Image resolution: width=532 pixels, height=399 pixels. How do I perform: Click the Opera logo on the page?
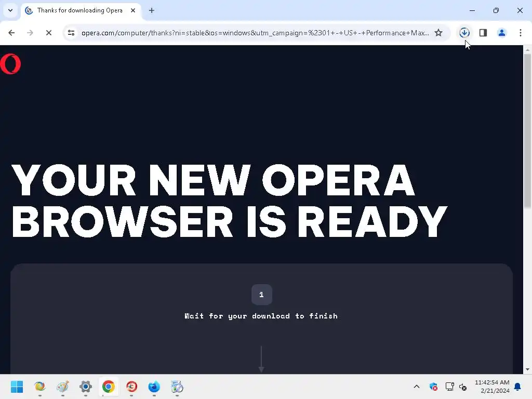pyautogui.click(x=10, y=64)
